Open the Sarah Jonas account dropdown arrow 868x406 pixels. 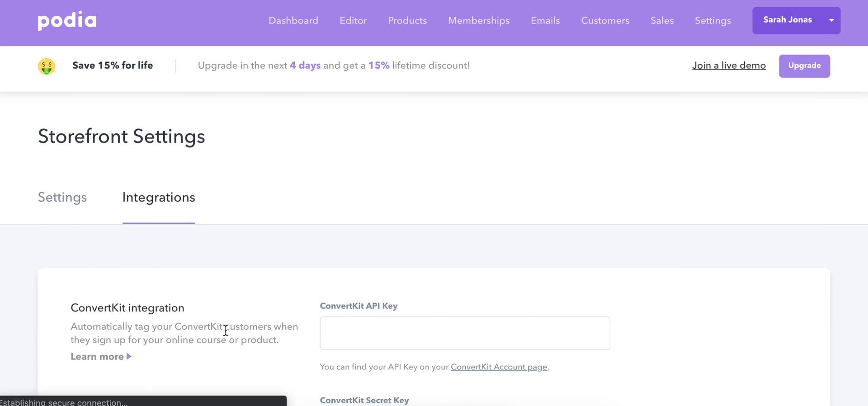pyautogui.click(x=831, y=20)
